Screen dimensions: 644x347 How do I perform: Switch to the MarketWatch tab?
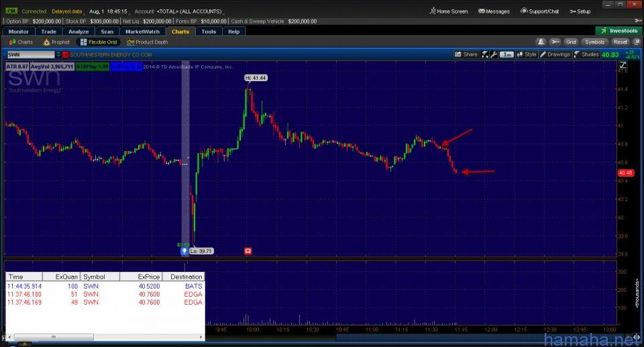[142, 32]
